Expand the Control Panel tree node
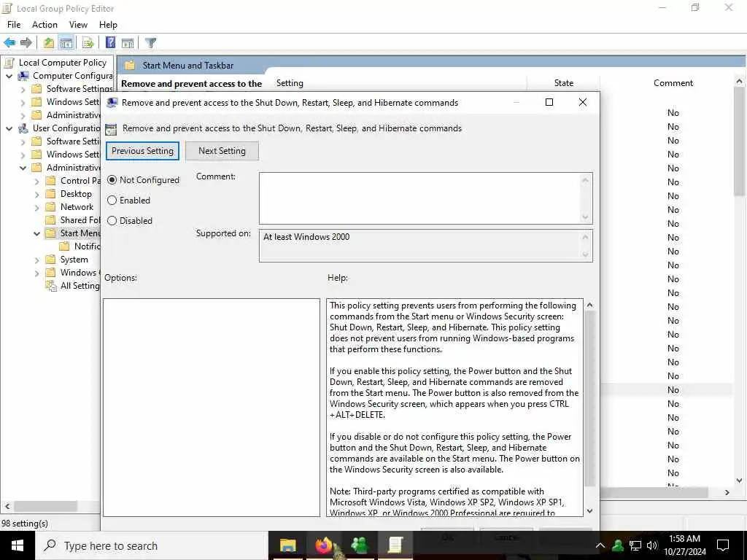 [36, 181]
